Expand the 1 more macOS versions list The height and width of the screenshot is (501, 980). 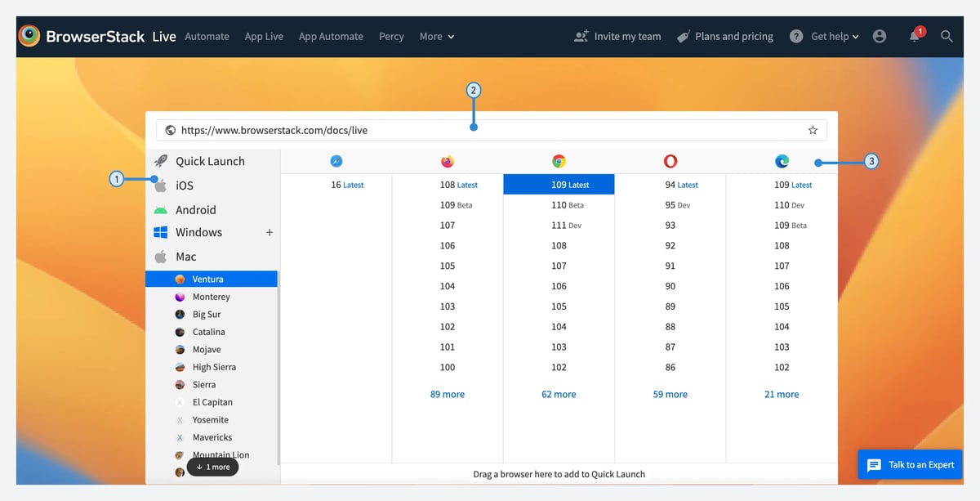212,467
